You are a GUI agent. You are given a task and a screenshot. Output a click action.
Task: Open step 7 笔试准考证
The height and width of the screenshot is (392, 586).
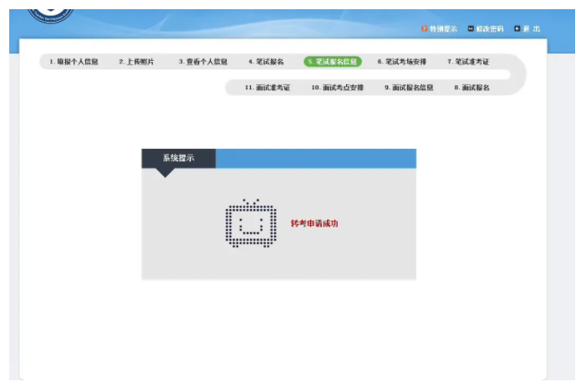tap(468, 62)
